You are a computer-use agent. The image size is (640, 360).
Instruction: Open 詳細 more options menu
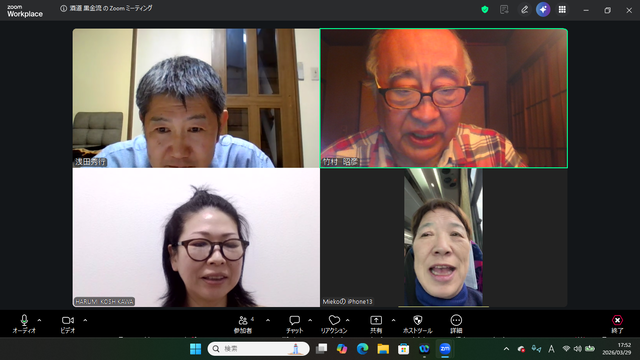(x=456, y=324)
